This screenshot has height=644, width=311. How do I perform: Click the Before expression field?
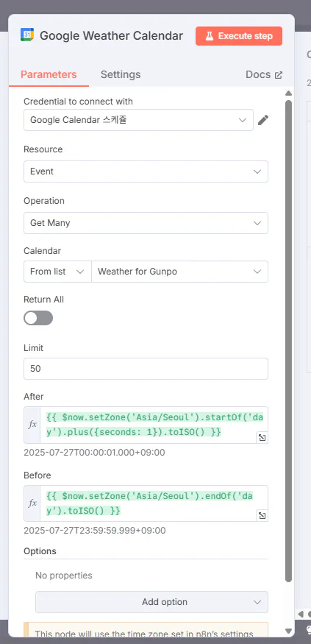click(x=154, y=503)
